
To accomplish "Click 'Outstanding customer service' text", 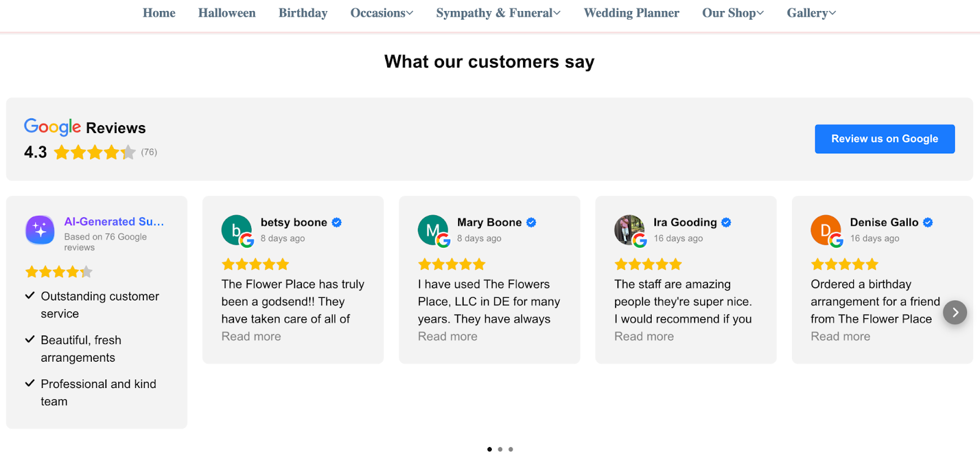I will (100, 305).
